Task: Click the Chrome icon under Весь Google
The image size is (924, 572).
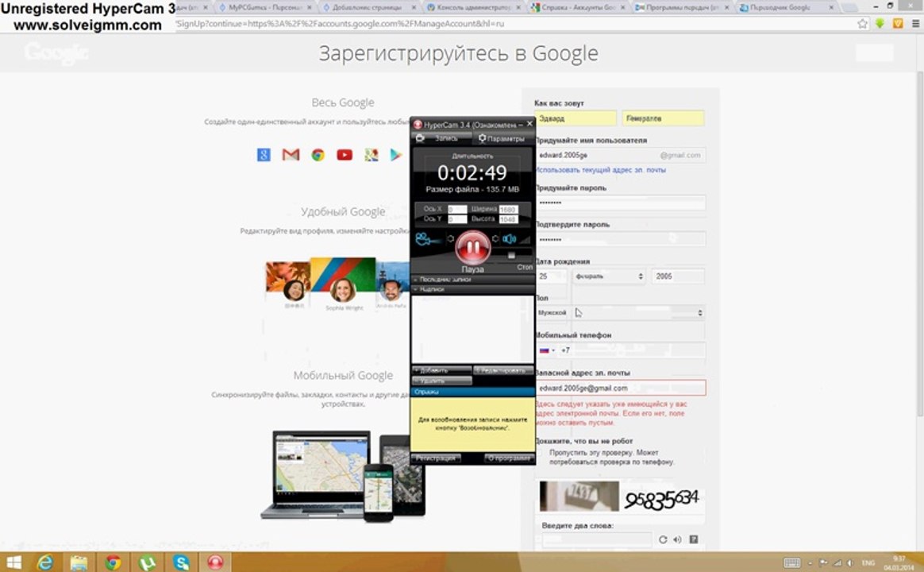Action: pyautogui.click(x=318, y=155)
